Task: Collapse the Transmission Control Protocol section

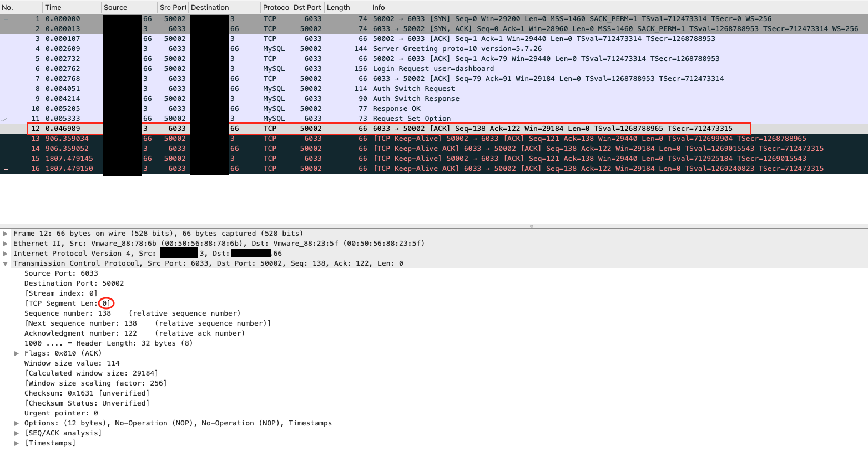Action: [x=6, y=263]
